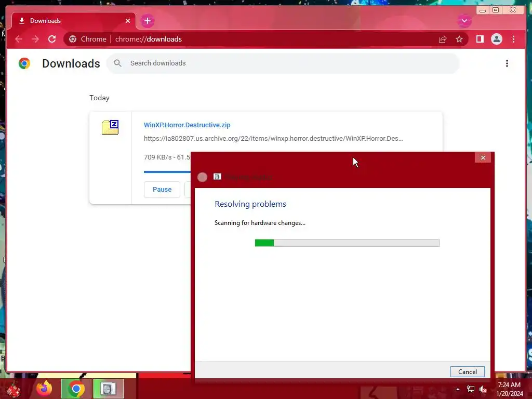Screen dimensions: 532x399
Task: Click the search magnifier icon
Action: point(117,63)
